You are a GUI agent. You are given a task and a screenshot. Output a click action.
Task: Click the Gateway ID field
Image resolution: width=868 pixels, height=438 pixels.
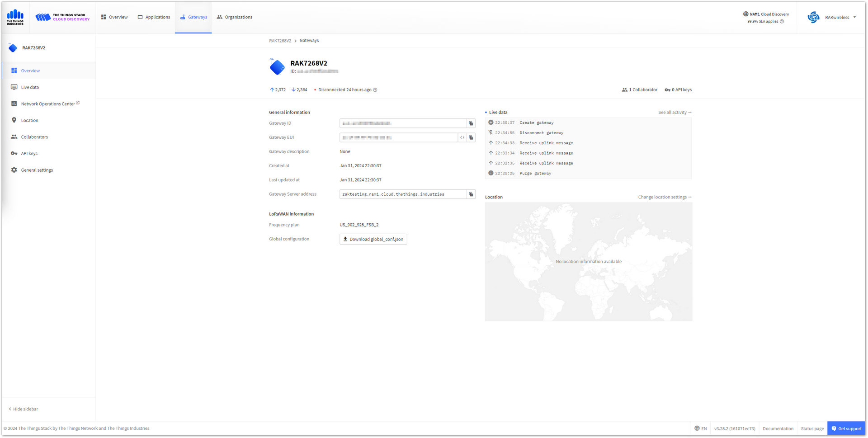(x=403, y=123)
